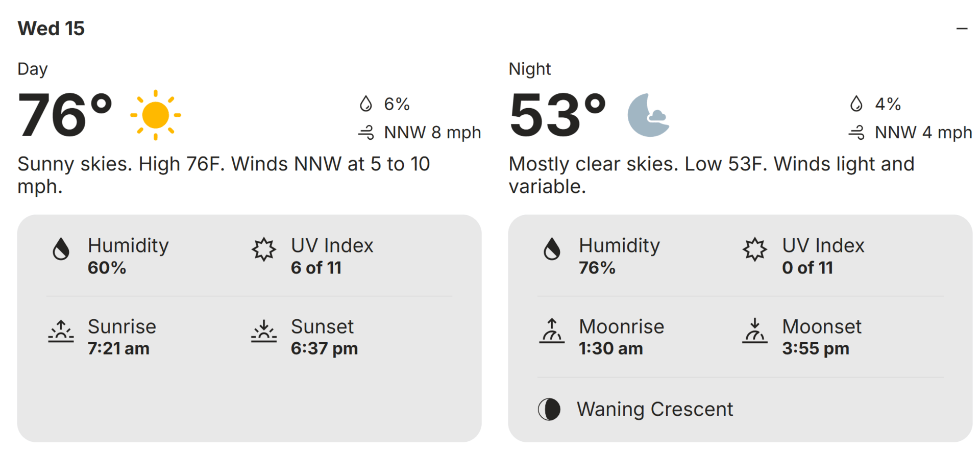Click the Sunset icon
The width and height of the screenshot is (980, 455).
[x=264, y=331]
